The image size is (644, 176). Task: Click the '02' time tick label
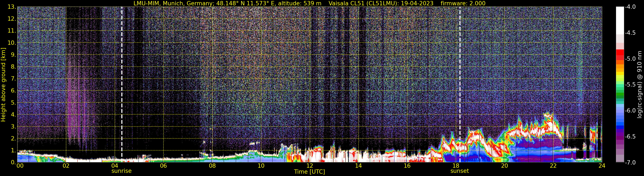pyautogui.click(x=66, y=166)
